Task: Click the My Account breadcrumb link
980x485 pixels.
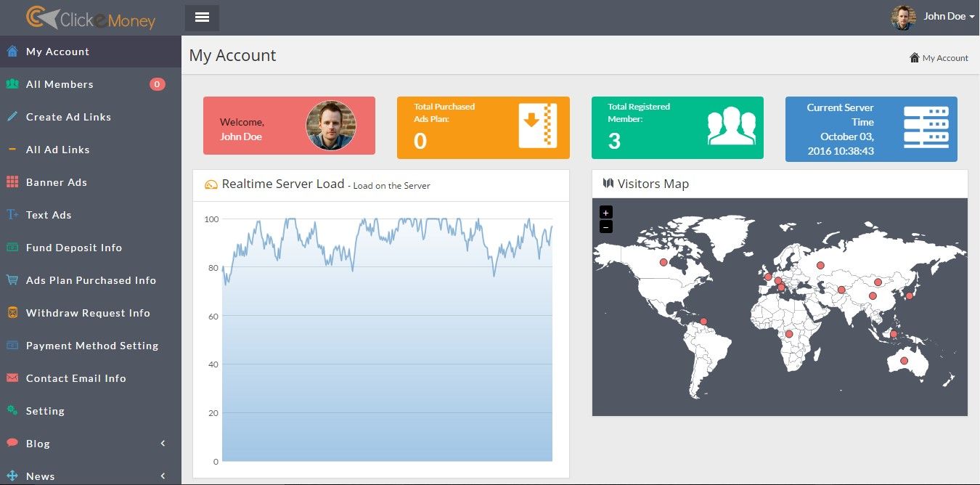Action: coord(945,58)
